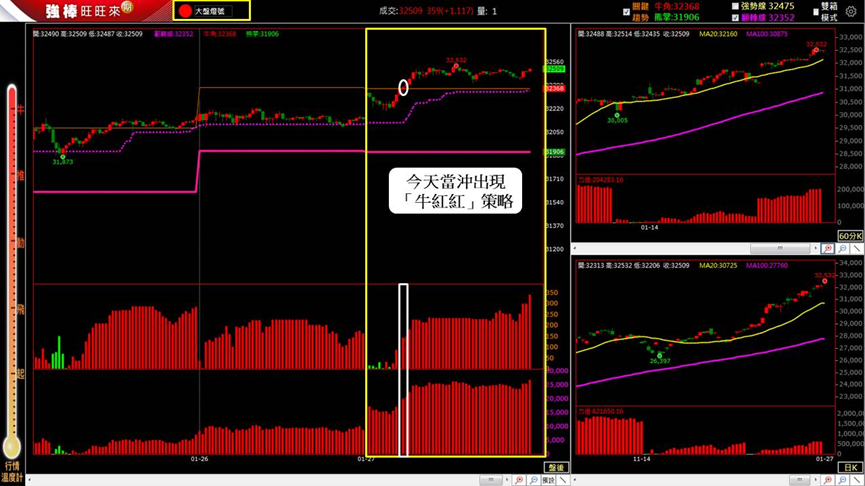The height and width of the screenshot is (486, 865).
Task: Toggle the 關鍵趨勢 checkbox
Action: (x=626, y=12)
